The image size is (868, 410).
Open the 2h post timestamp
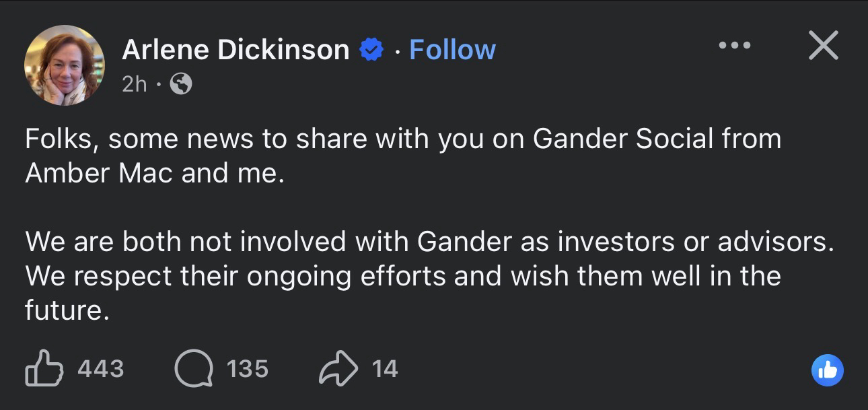[x=135, y=83]
